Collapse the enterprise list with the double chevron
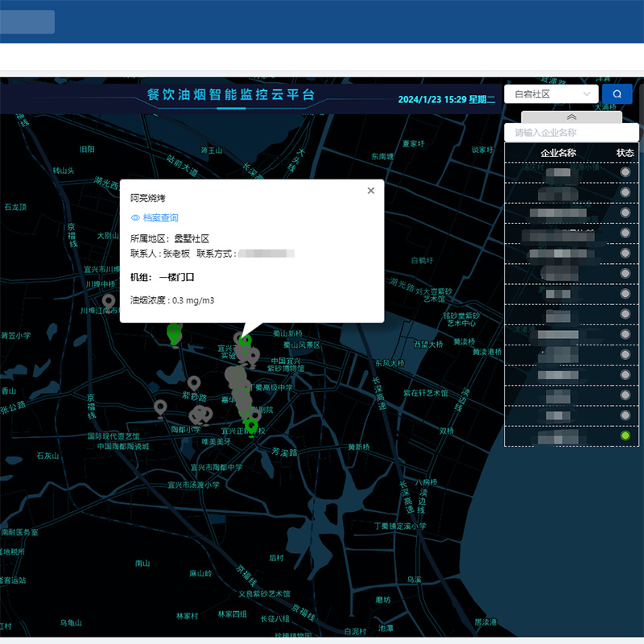 [x=572, y=118]
